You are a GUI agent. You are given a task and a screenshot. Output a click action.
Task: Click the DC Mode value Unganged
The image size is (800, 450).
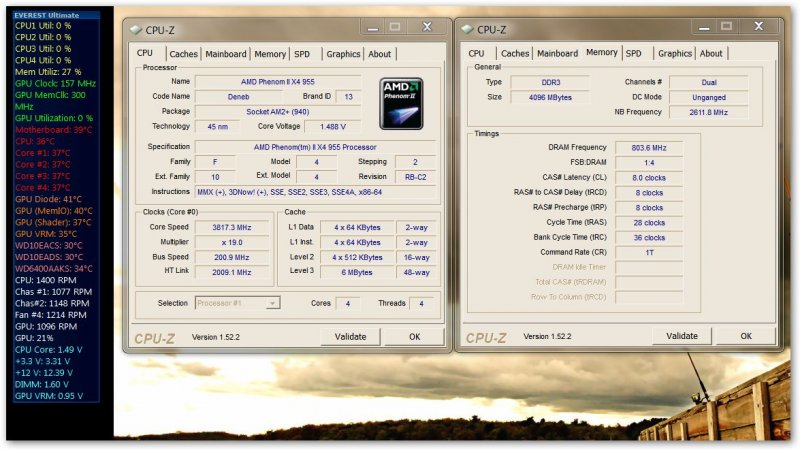click(x=709, y=97)
